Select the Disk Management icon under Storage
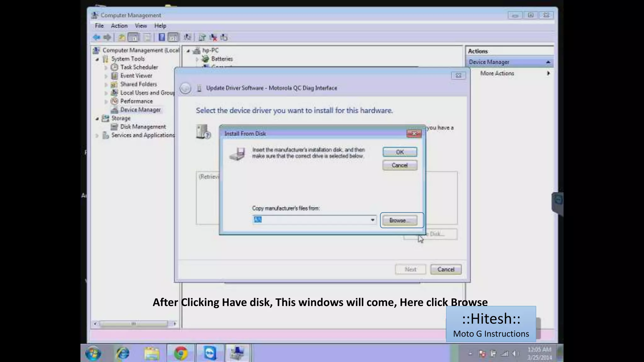644x362 pixels. [114, 127]
